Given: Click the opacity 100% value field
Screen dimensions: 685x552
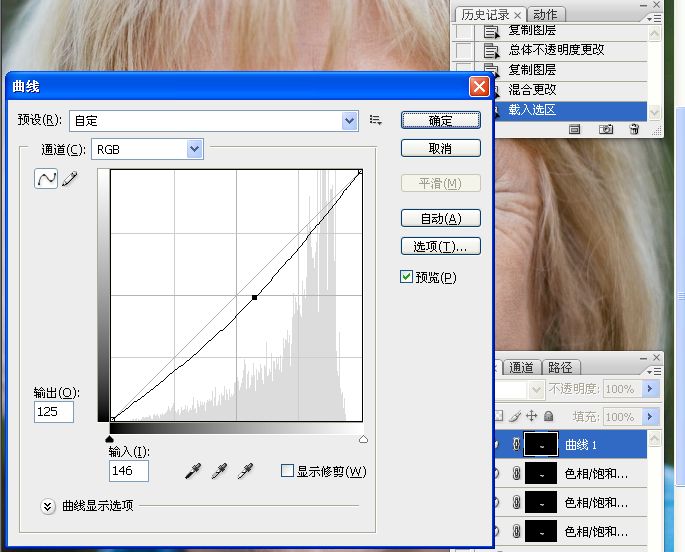Looking at the screenshot, I should pos(623,389).
